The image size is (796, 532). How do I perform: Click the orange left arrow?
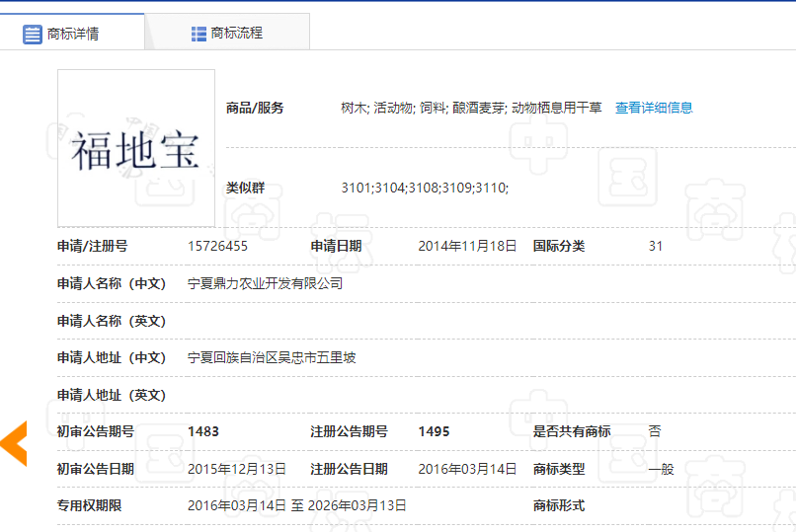14,443
